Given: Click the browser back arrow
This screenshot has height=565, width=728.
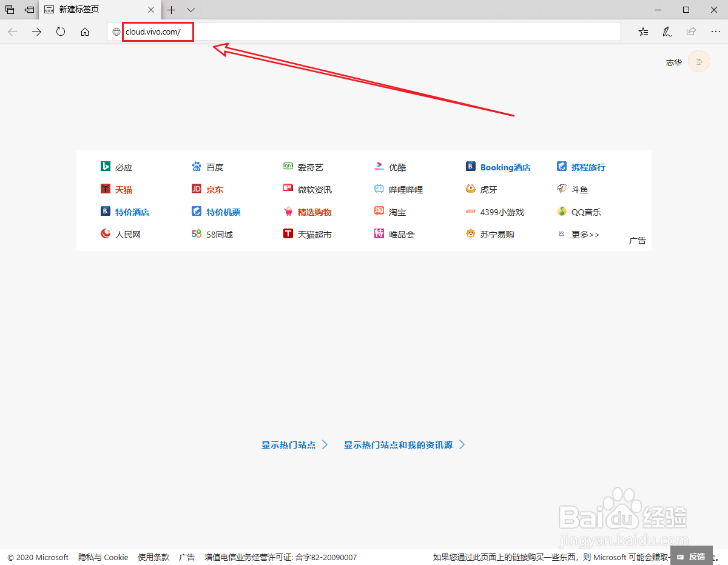Looking at the screenshot, I should (13, 32).
